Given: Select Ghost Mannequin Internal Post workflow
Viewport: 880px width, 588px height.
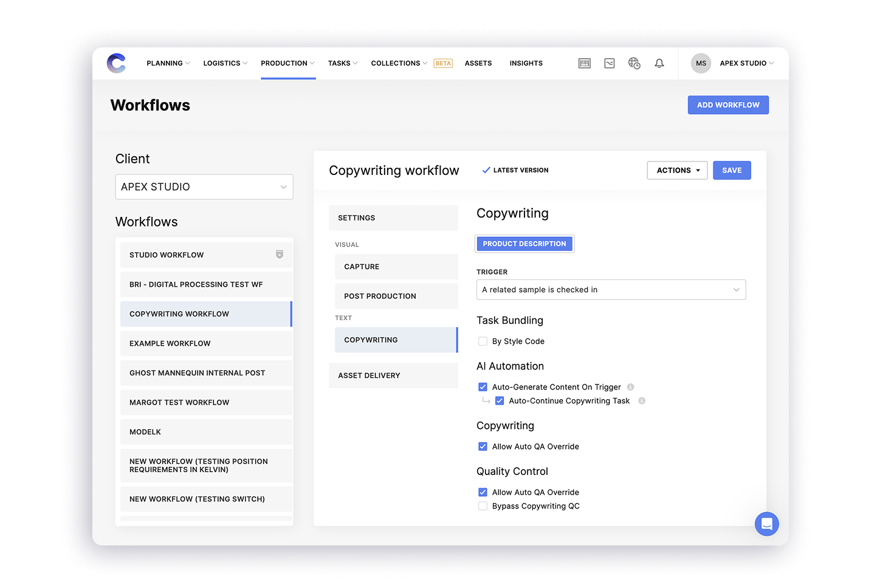Looking at the screenshot, I should [207, 373].
